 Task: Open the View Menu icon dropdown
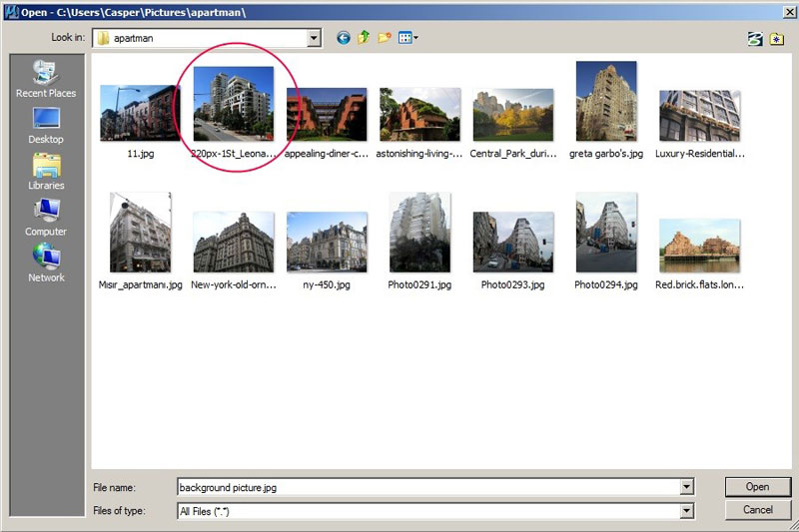click(x=408, y=38)
